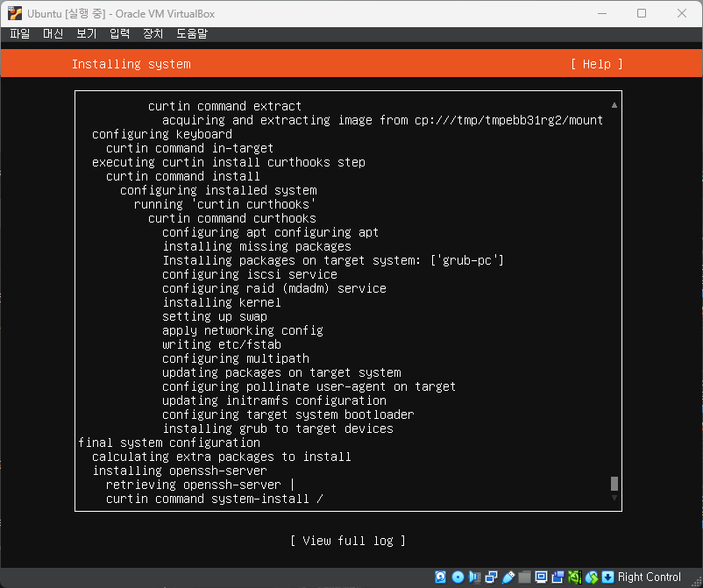Click the green CPU virtualization status icon
This screenshot has width=703, height=588.
[x=574, y=577]
